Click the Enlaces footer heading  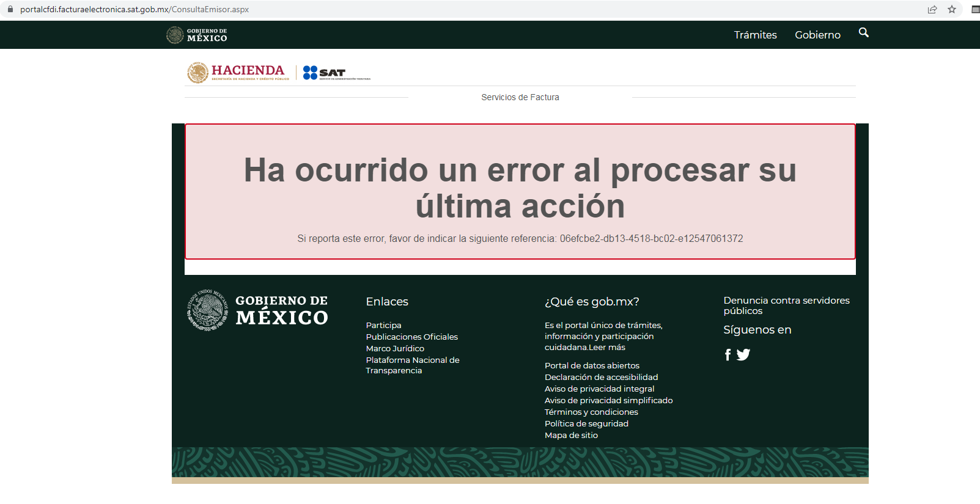[387, 302]
